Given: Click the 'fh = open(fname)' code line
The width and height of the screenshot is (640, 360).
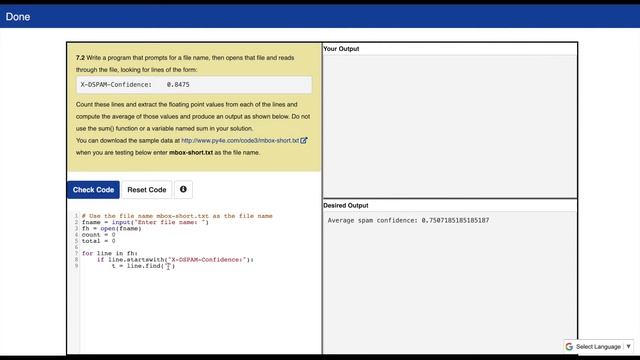Looking at the screenshot, I should tap(112, 229).
